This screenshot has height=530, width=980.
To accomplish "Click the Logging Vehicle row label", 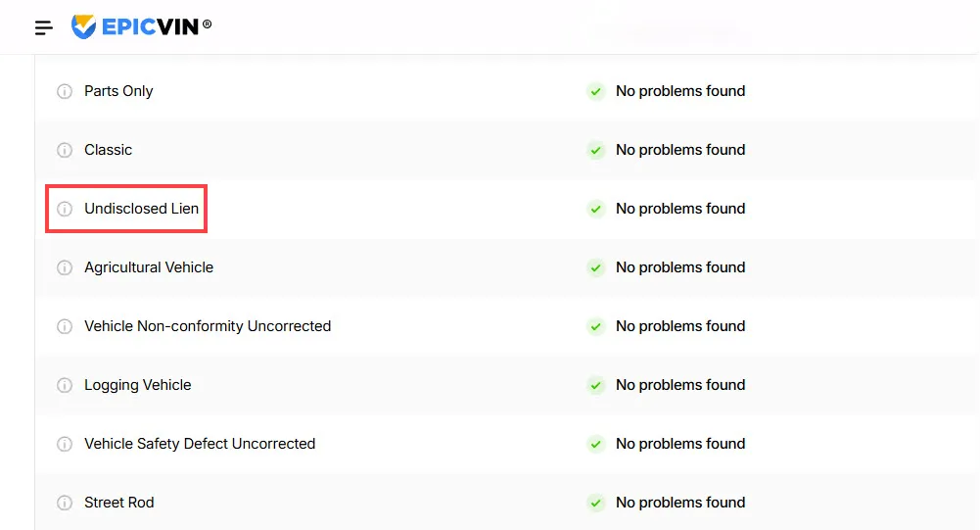I will click(x=137, y=385).
